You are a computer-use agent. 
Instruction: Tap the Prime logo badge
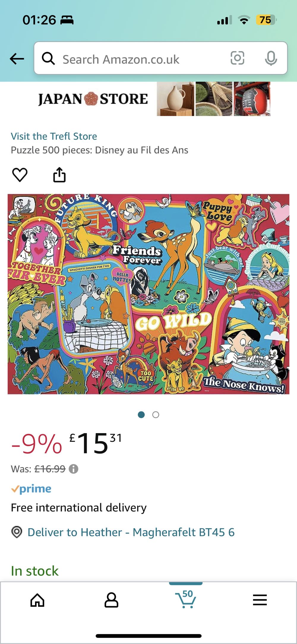(31, 489)
